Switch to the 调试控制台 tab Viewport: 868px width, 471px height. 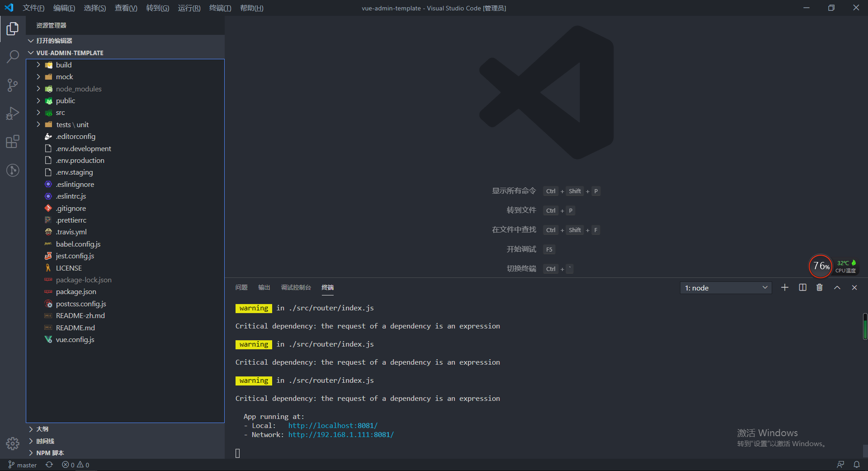[296, 288]
